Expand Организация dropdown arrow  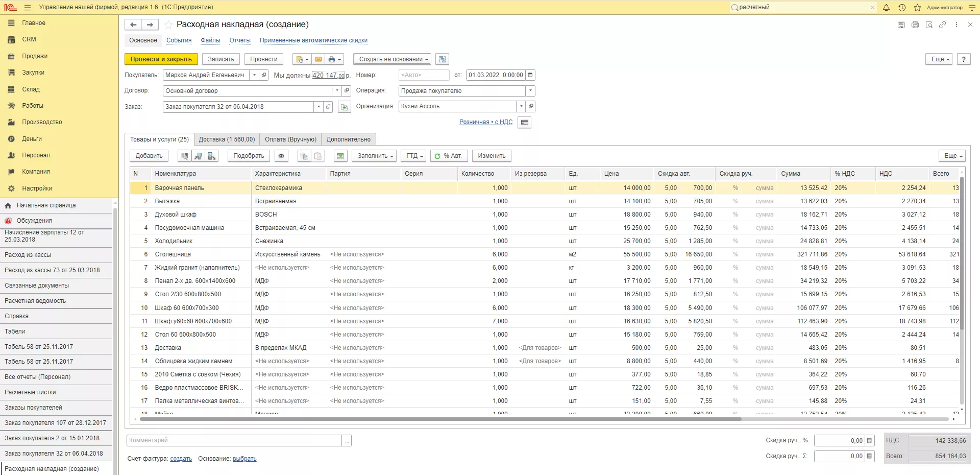[x=521, y=106]
